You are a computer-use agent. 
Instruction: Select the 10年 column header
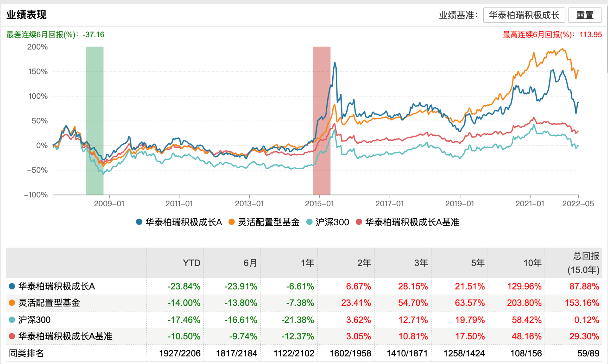[x=532, y=263]
